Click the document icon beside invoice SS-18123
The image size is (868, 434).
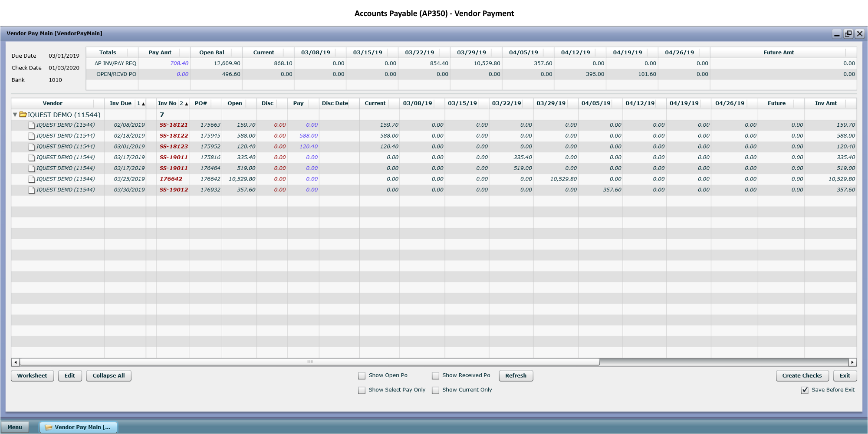tap(31, 146)
